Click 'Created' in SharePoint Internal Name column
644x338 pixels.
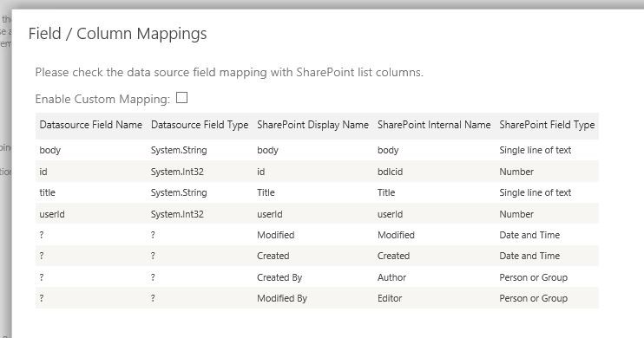coord(393,256)
